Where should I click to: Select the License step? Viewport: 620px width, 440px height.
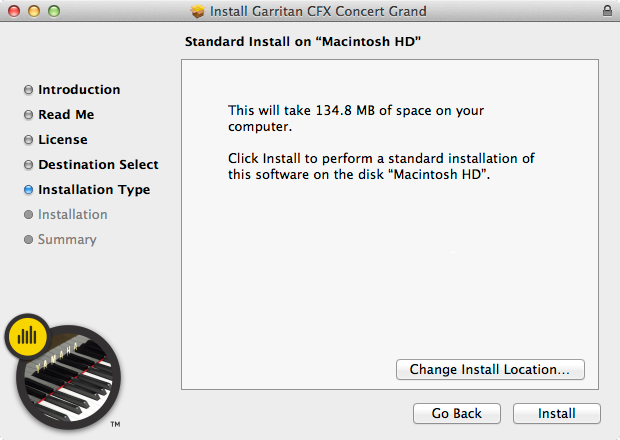point(63,139)
